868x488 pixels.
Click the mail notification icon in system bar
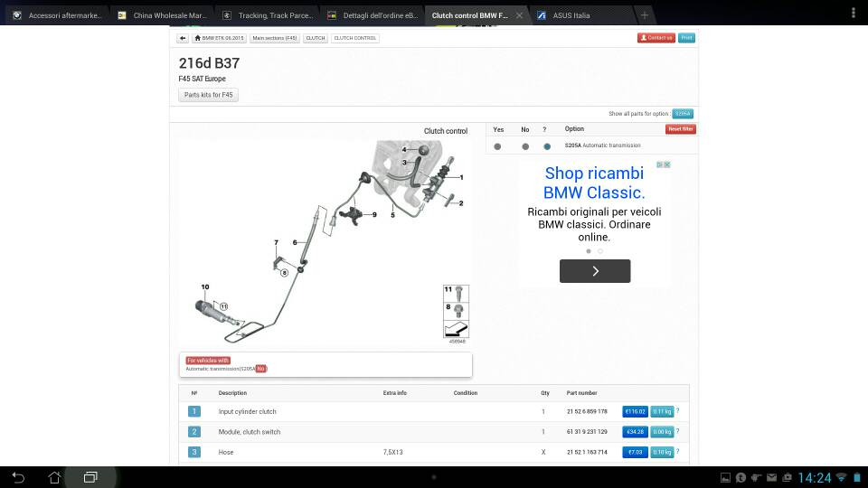point(771,477)
